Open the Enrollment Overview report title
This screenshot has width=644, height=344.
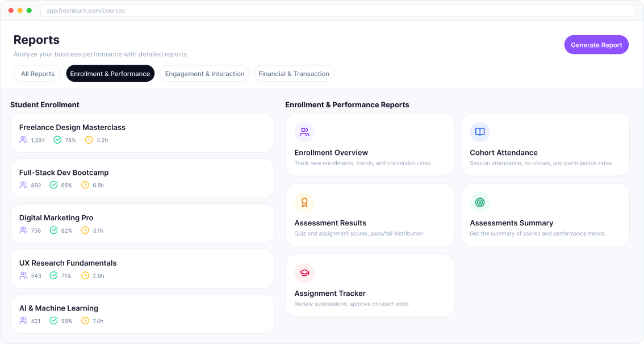pos(331,153)
